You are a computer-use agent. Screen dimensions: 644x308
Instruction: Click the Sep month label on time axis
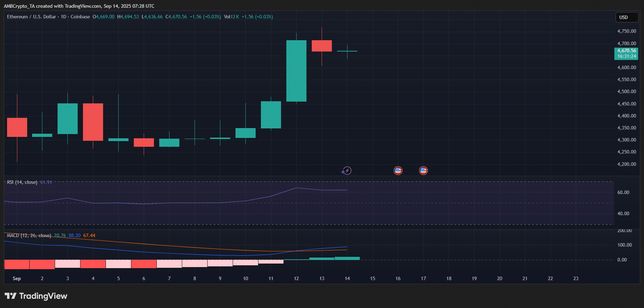pos(17,278)
